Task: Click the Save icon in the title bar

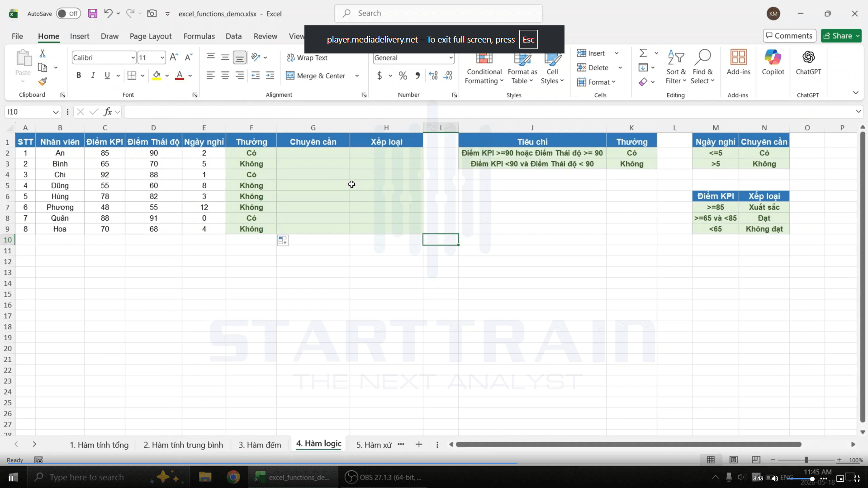Action: (x=93, y=14)
